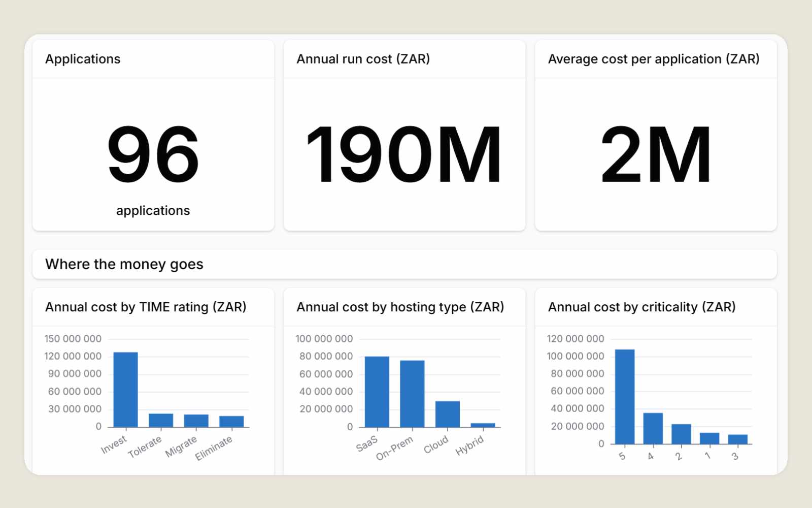Click the "SaaS" x-axis label
The width and height of the screenshot is (812, 508).
click(x=367, y=443)
